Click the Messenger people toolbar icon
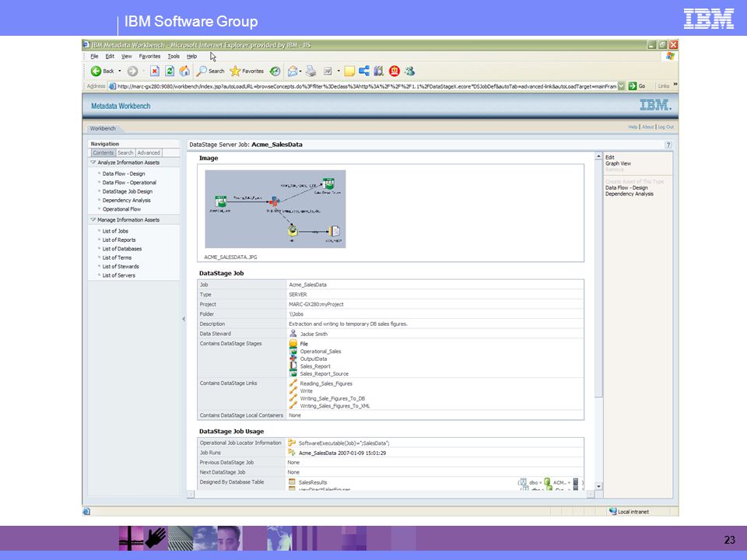The height and width of the screenshot is (560, 747). [409, 71]
